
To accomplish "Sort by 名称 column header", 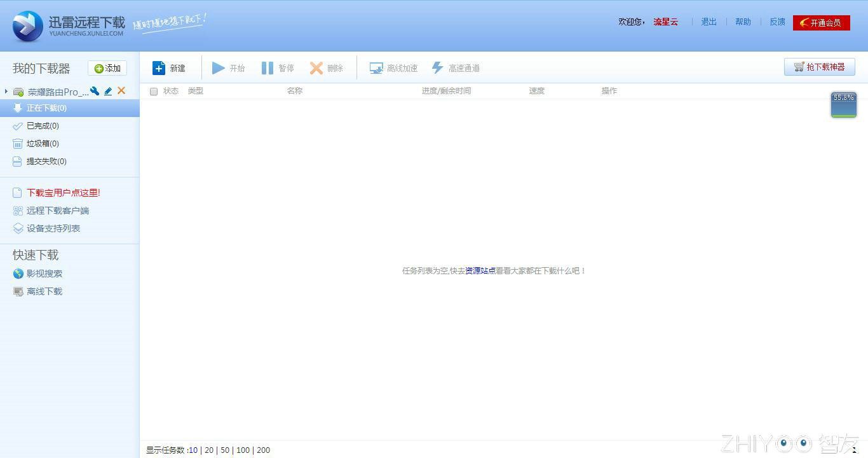I will click(x=295, y=91).
